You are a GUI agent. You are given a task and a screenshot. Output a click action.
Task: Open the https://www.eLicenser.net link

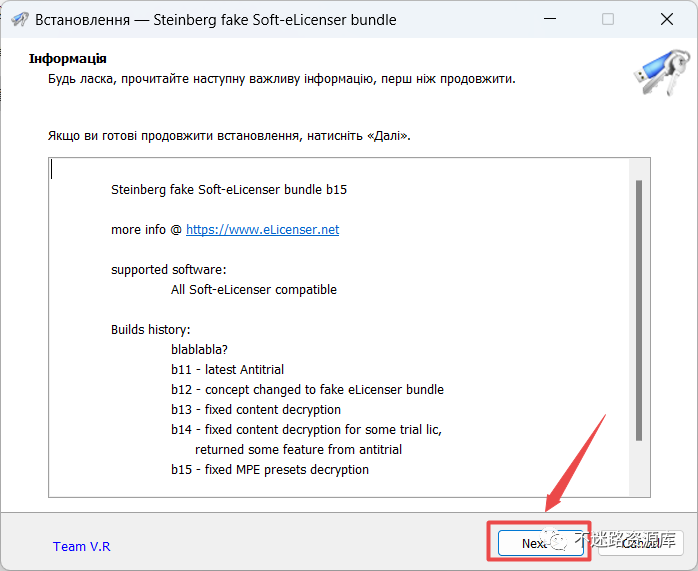262,230
